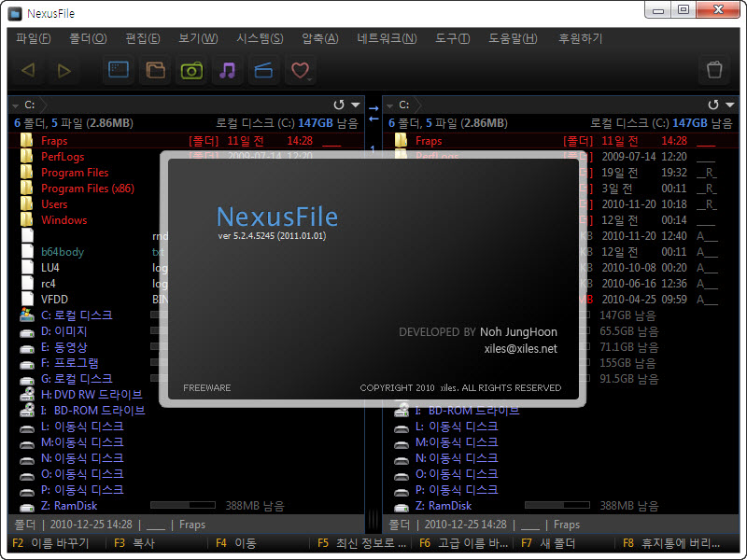Open L: 이동식 디스크 in left panel
Viewport: 747px width, 560px height.
tap(82, 427)
